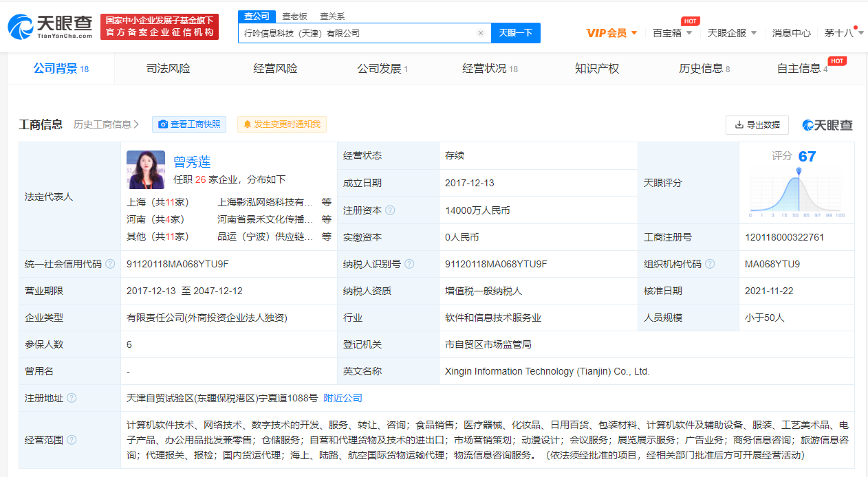Click the help icon beside 经营范围

point(72,440)
